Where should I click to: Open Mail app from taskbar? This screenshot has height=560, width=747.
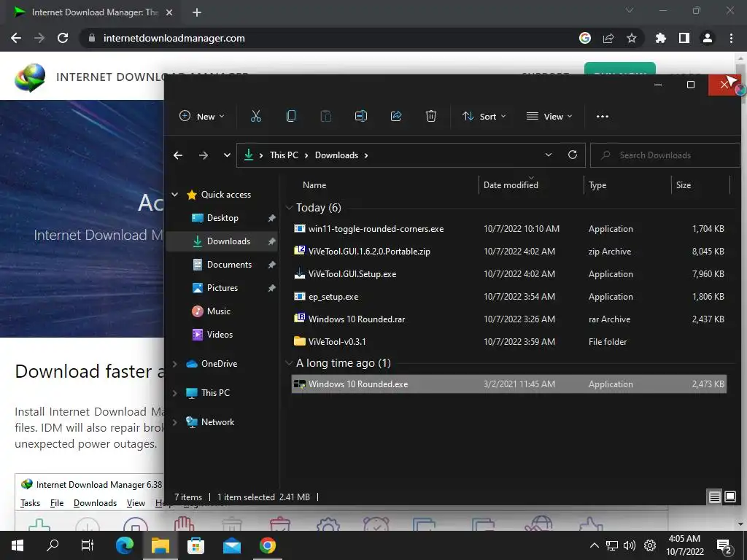[x=232, y=545]
